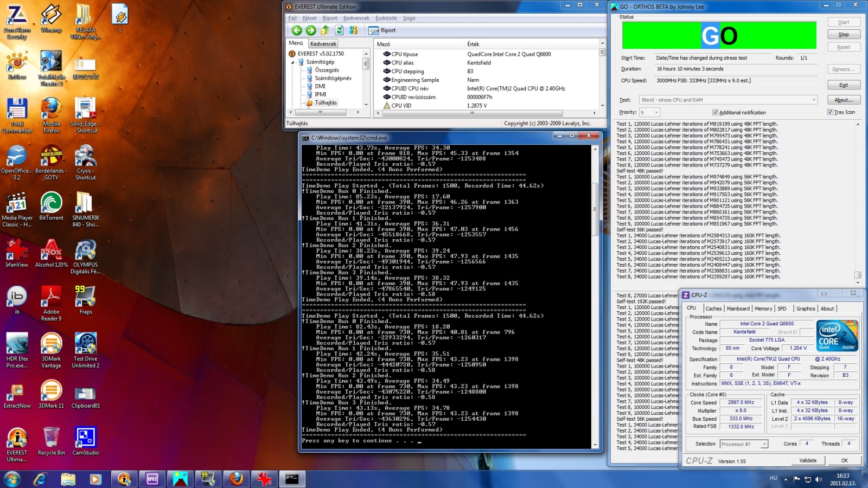Open Adobe Reader 9 icon
Screen dimensions: 868x488
(x=51, y=304)
